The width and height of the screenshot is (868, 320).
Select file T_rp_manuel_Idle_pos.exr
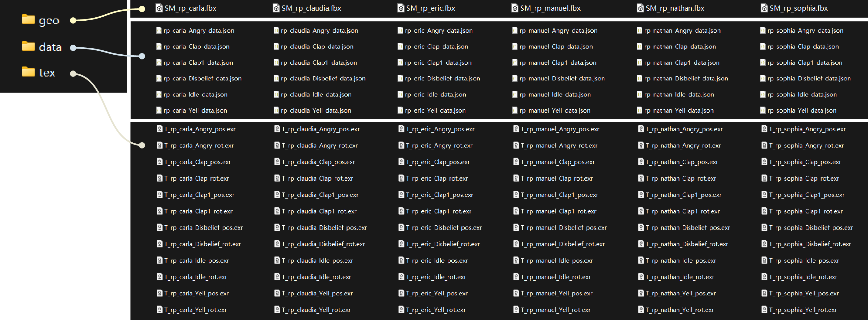[x=557, y=261]
